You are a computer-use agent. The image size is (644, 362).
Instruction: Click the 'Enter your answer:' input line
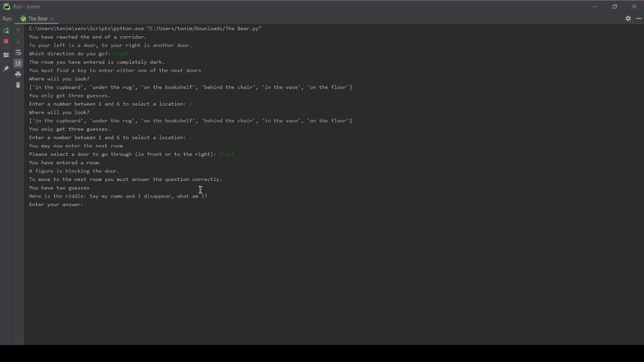(x=56, y=205)
